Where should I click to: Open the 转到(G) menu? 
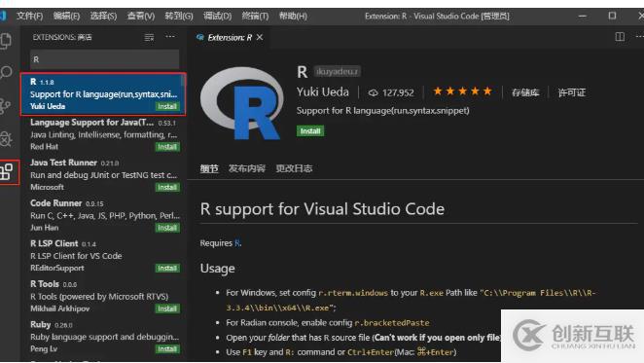point(179,16)
